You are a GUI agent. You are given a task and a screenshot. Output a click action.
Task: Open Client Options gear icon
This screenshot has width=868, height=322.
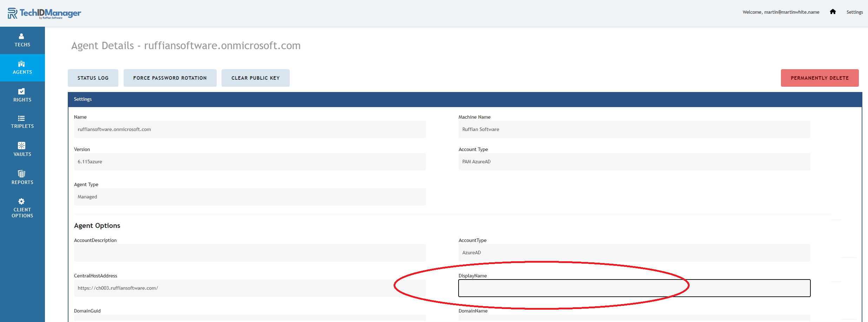coord(21,201)
